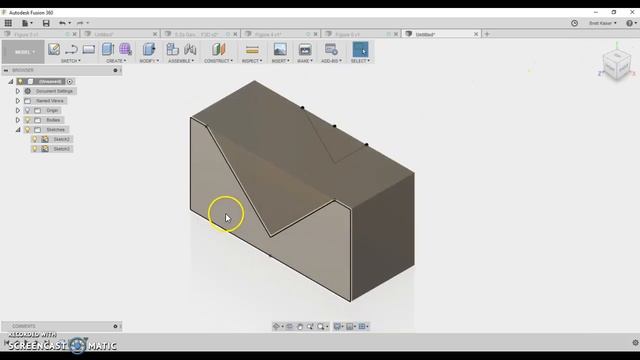Click the ViewCube in the viewport corner
This screenshot has width=640, height=360.
[x=617, y=64]
